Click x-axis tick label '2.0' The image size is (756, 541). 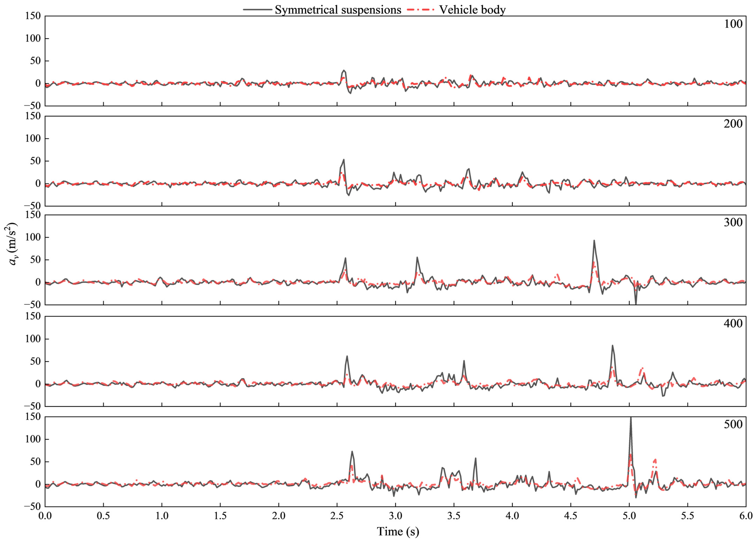pos(279,516)
